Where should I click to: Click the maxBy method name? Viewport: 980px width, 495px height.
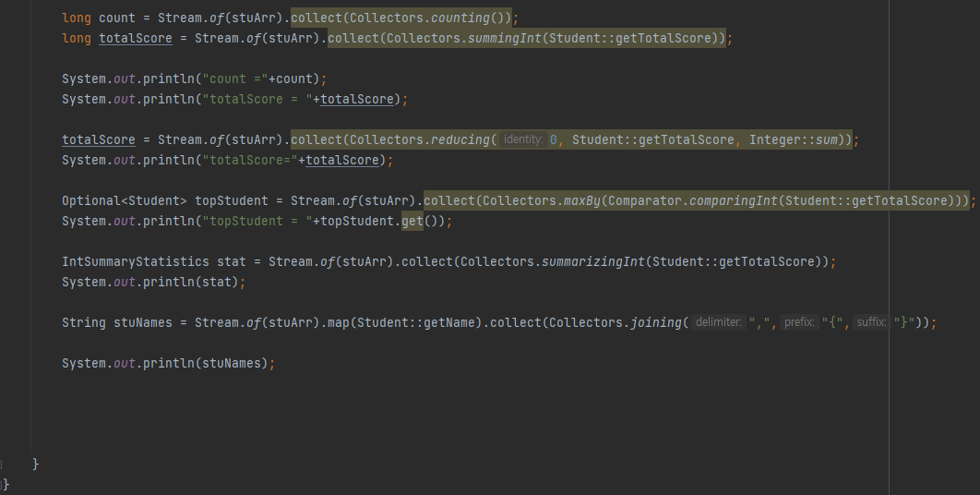click(x=582, y=201)
